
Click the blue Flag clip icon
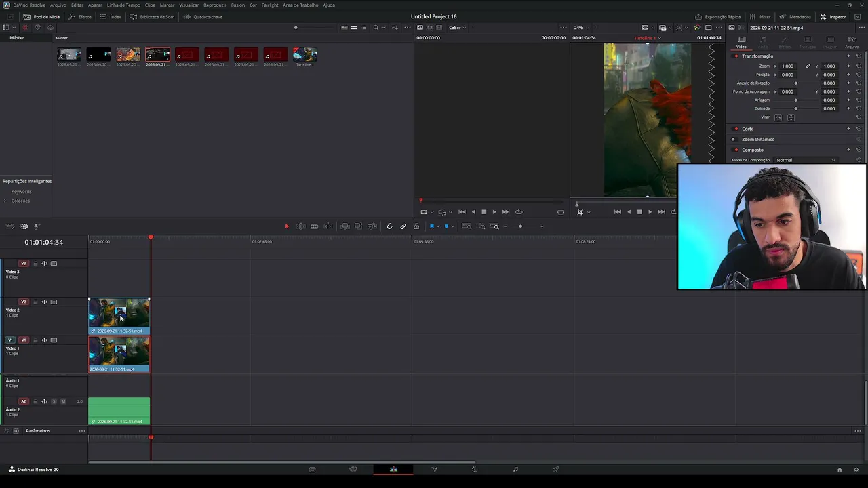431,226
